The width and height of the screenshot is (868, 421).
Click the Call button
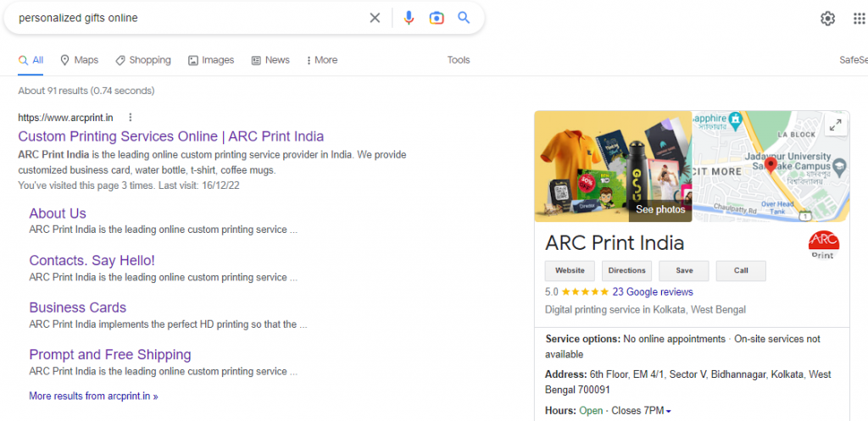[740, 271]
